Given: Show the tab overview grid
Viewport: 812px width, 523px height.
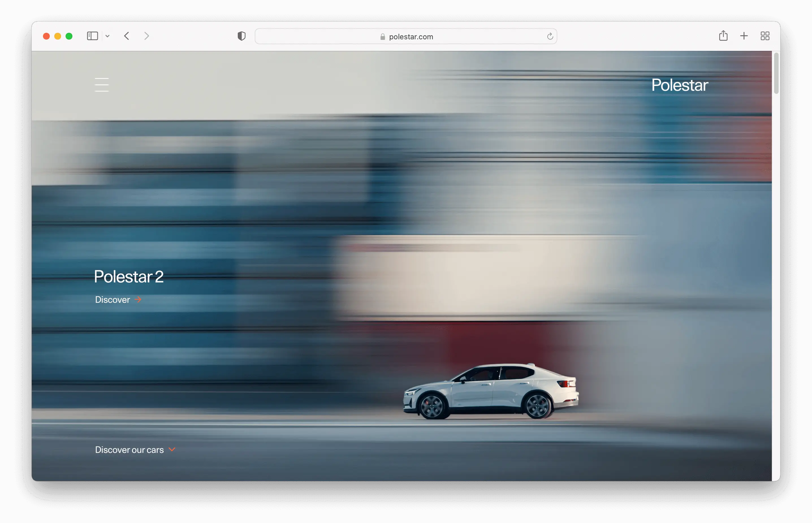Looking at the screenshot, I should tap(765, 36).
